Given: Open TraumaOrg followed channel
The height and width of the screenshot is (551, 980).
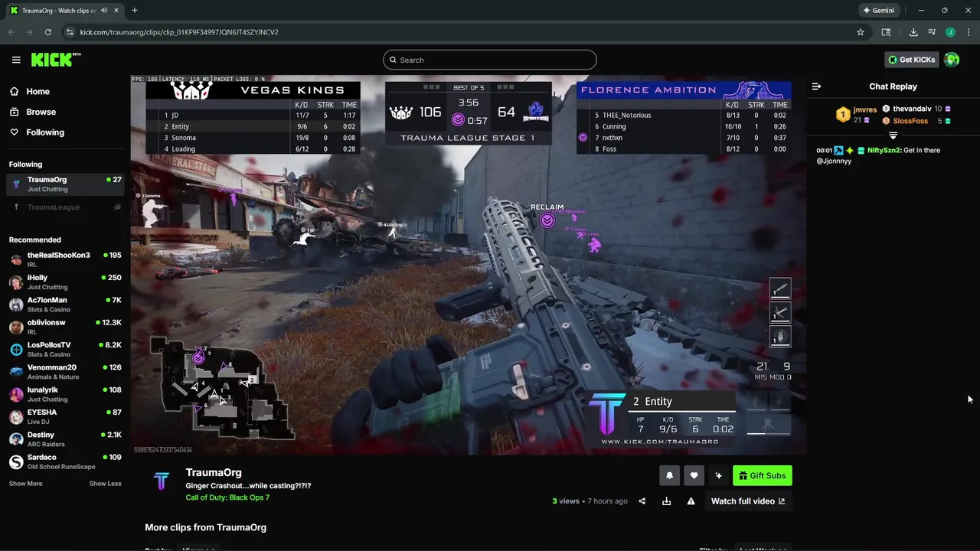Looking at the screenshot, I should [x=65, y=184].
